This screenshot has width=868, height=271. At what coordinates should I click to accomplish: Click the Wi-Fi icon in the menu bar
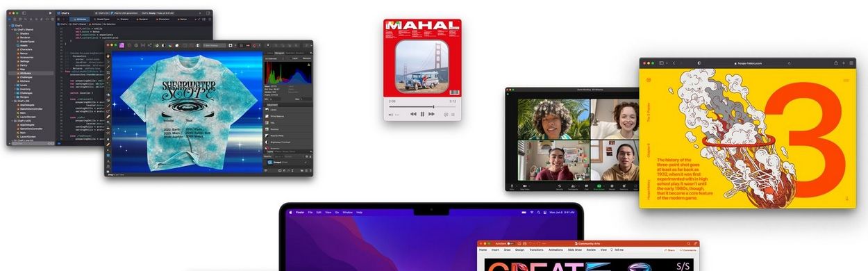coord(531,212)
